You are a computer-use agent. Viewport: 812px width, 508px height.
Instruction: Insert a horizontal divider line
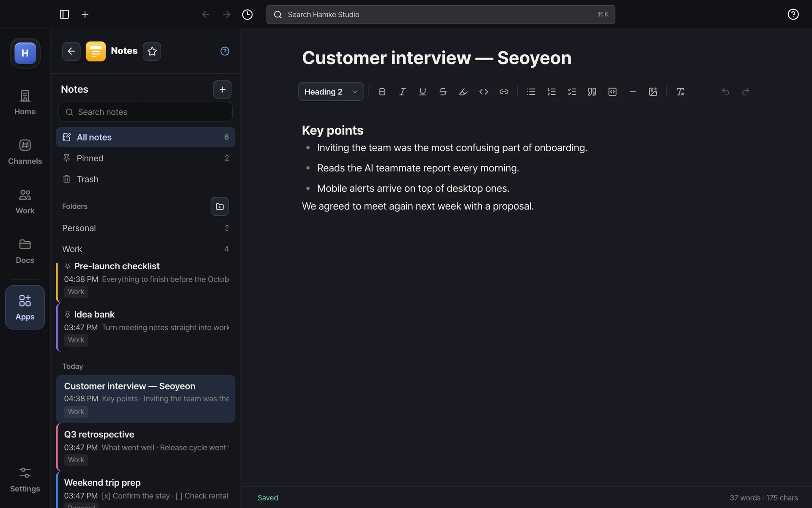tap(633, 92)
